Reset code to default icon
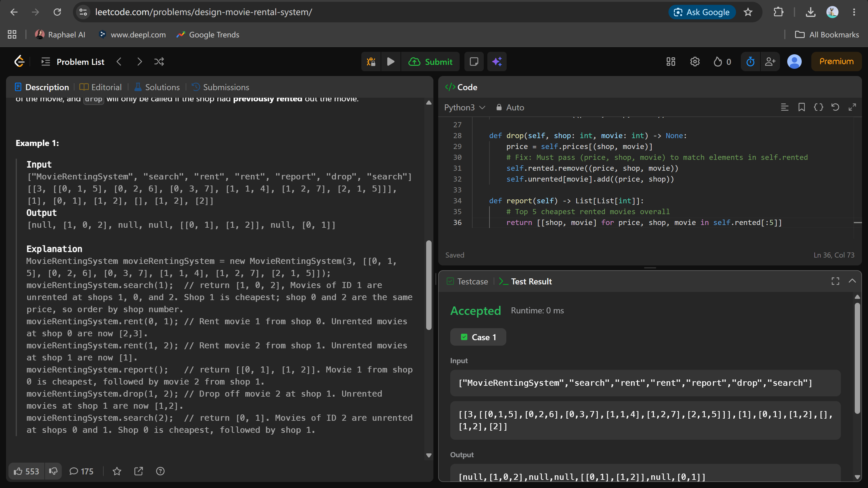This screenshot has width=868, height=488. [x=835, y=107]
